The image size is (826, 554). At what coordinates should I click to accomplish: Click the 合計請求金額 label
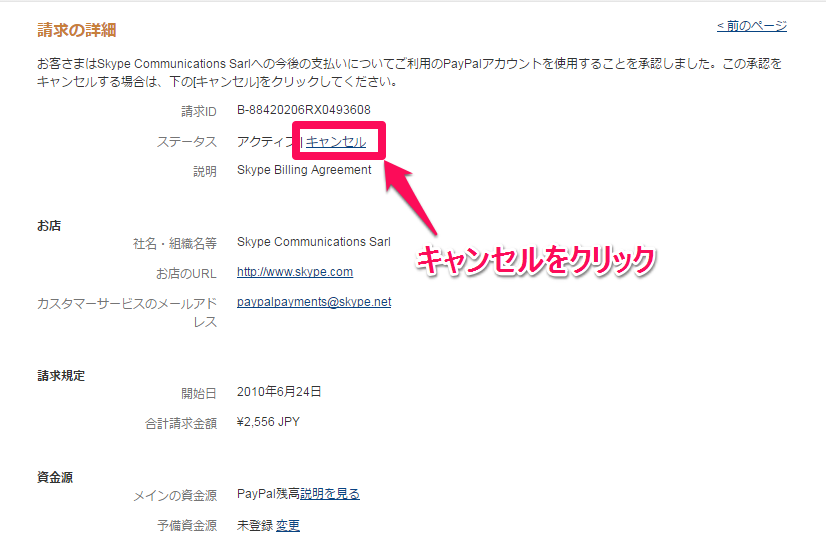[x=181, y=423]
